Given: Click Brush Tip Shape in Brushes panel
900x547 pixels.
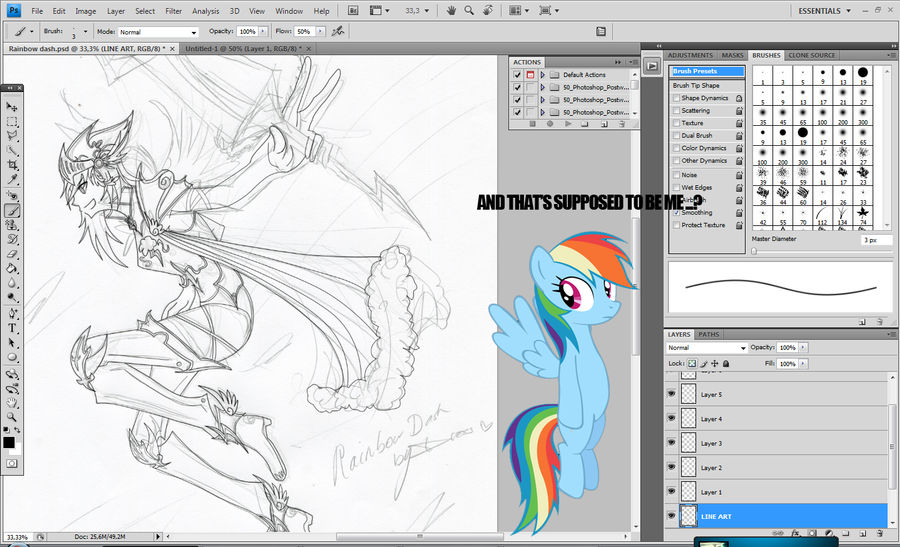Looking at the screenshot, I should [x=698, y=85].
